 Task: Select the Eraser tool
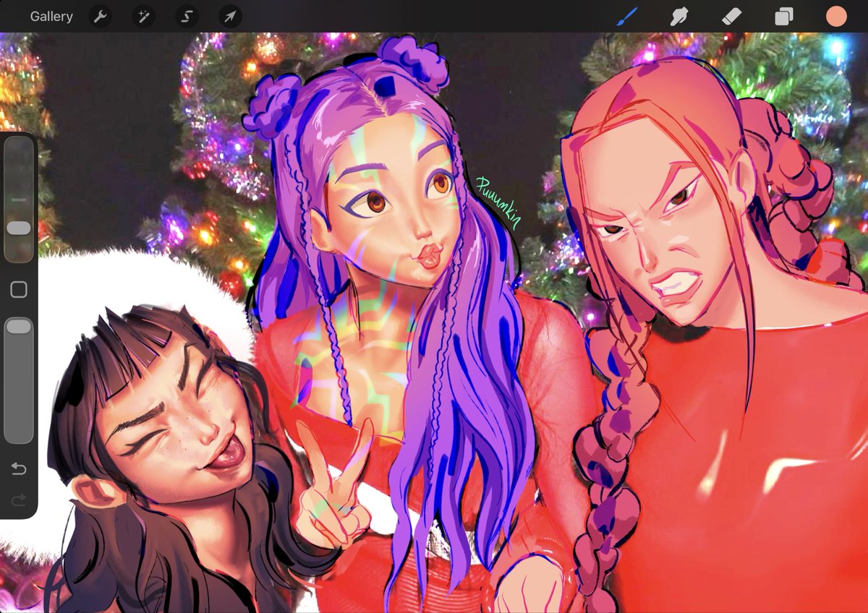[x=732, y=16]
